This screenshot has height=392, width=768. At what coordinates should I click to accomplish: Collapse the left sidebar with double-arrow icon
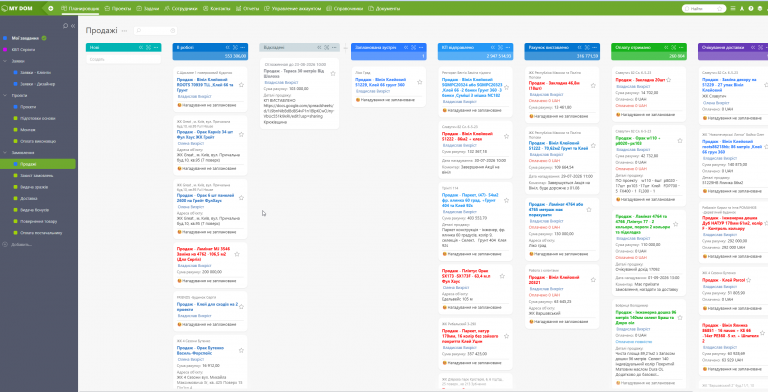pos(73,26)
